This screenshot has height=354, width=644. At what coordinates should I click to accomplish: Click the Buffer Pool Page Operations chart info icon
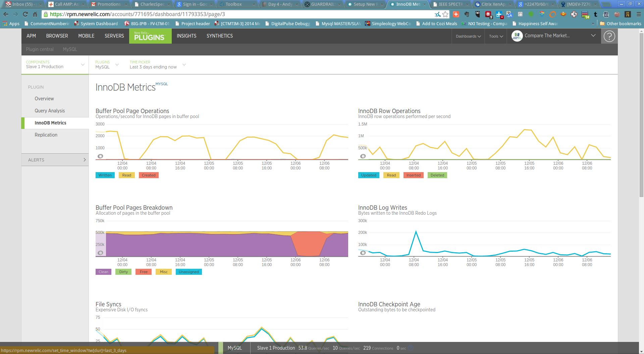(100, 156)
